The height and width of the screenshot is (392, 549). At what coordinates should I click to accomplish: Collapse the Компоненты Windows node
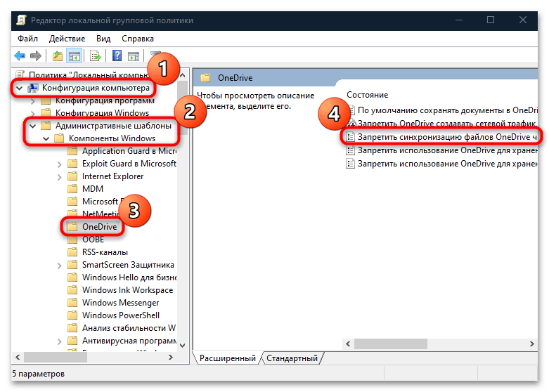coord(46,138)
